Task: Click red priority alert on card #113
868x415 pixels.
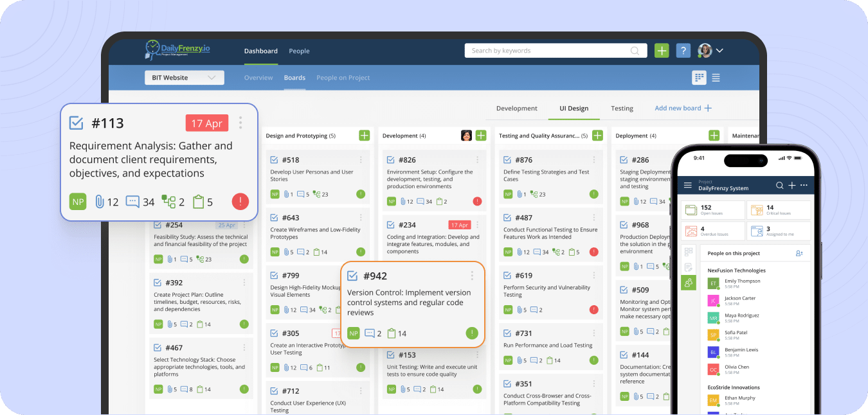Action: 240,202
